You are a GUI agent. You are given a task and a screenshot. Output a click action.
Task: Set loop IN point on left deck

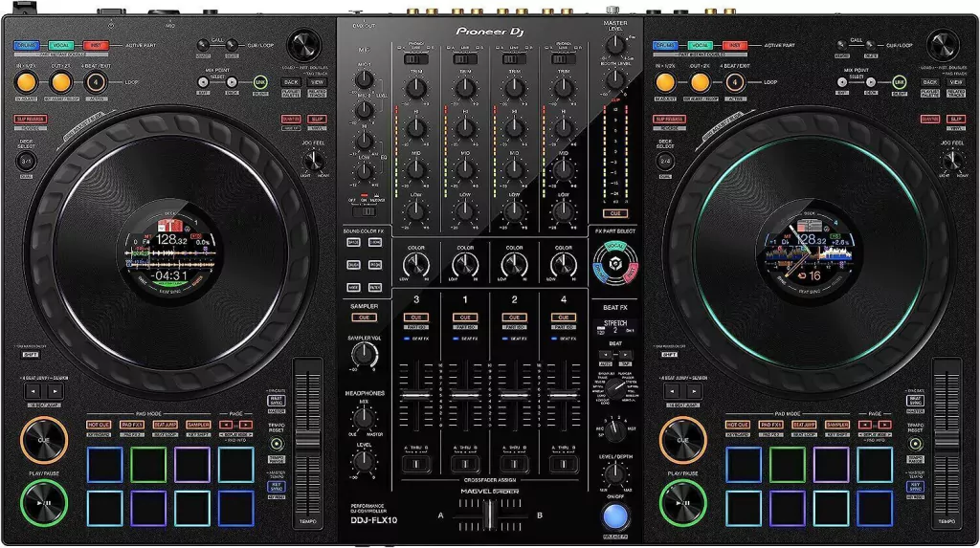[26, 82]
